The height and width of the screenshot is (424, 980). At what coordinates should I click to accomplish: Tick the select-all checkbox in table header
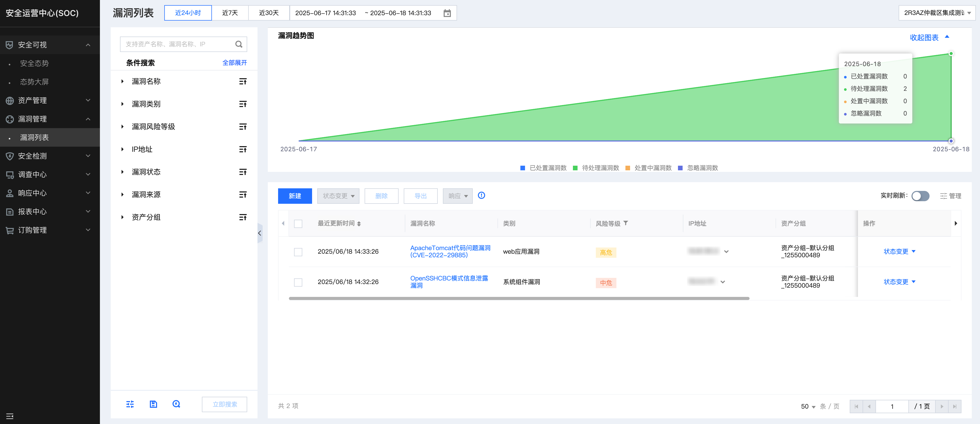pos(298,224)
